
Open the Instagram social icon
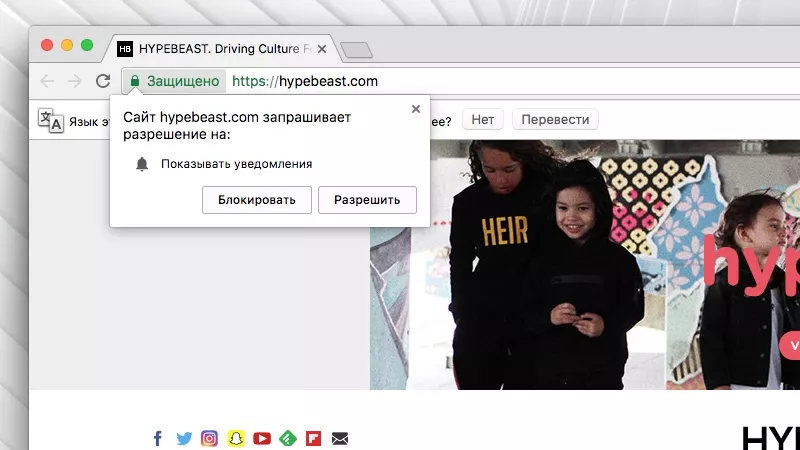pos(209,438)
